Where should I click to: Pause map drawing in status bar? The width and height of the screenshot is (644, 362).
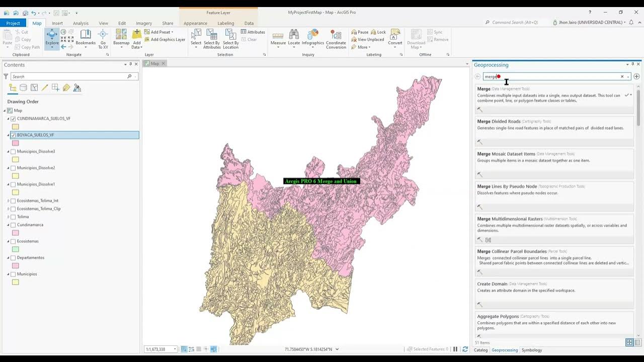click(455, 349)
